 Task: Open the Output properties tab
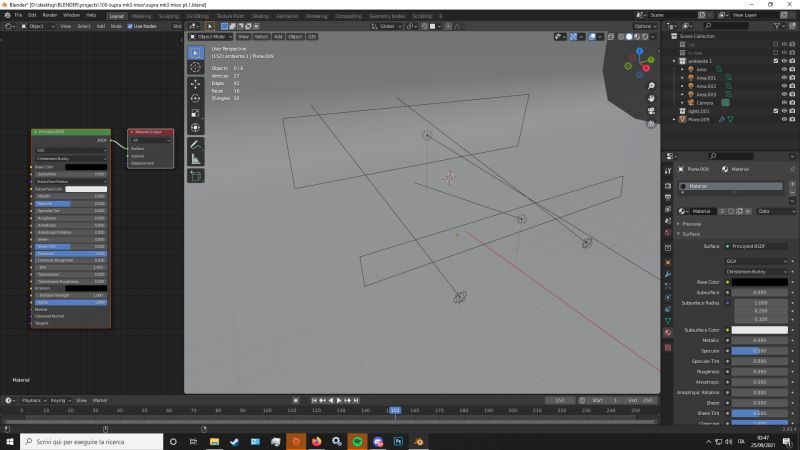point(668,197)
